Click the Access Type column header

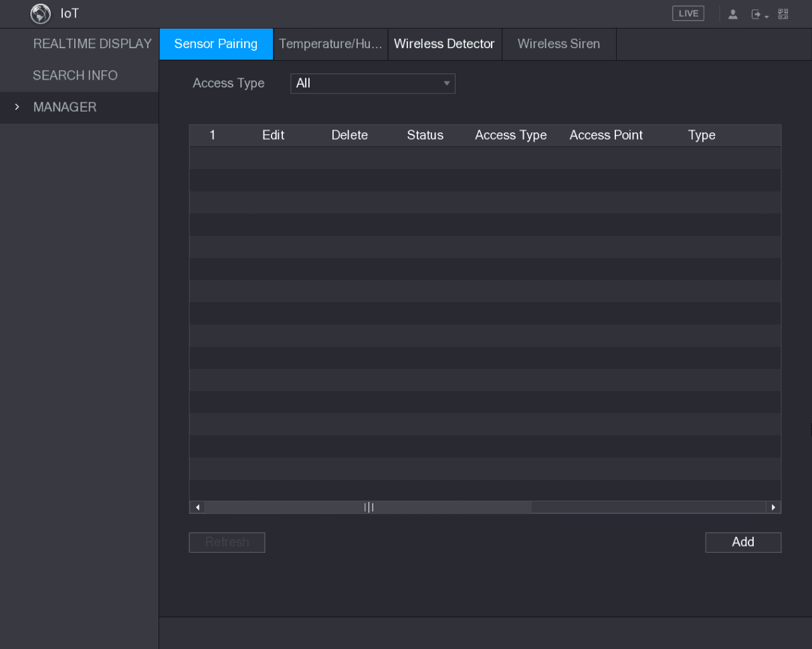click(511, 136)
